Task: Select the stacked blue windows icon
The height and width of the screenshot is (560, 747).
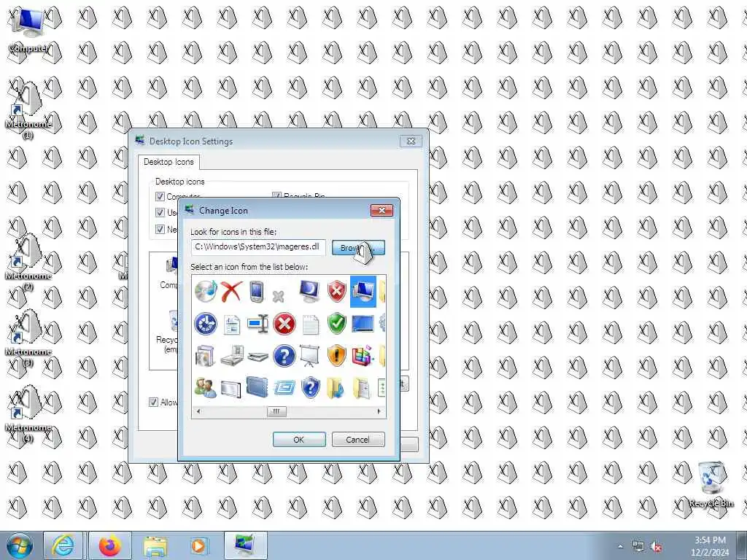Action: coord(284,388)
